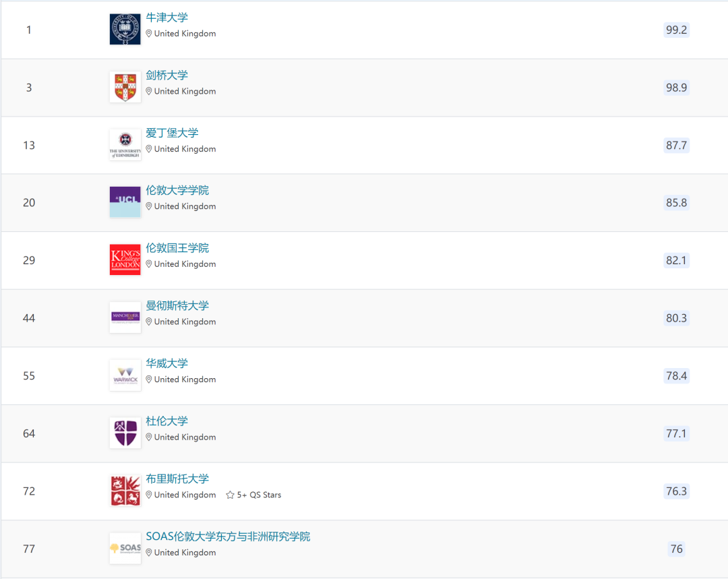Click the Oxford University crest logo

pos(125,29)
